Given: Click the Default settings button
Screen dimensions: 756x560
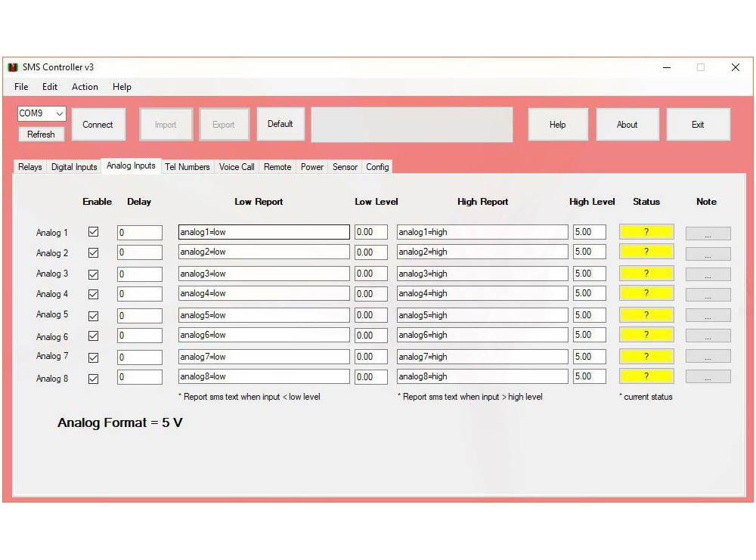Looking at the screenshot, I should pos(280,124).
